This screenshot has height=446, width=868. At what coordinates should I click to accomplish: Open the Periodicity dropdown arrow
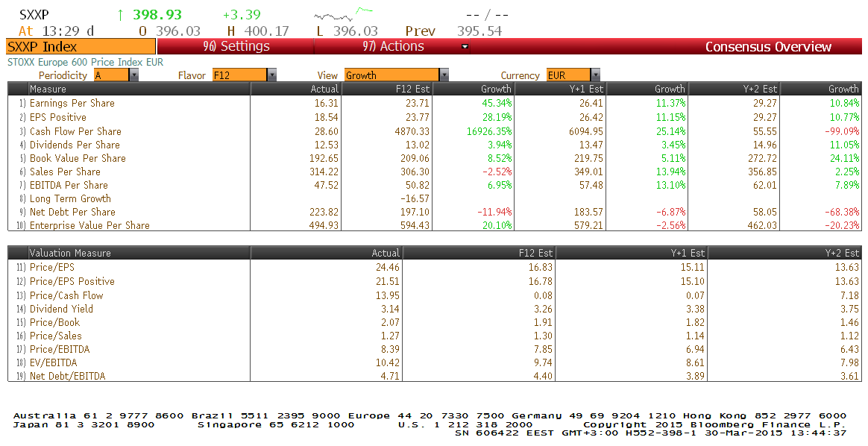pyautogui.click(x=133, y=75)
